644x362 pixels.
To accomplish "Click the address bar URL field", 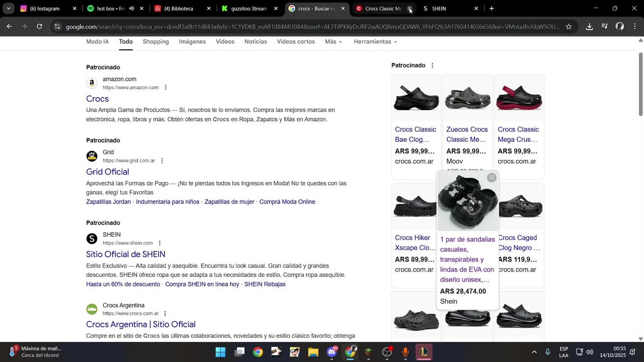I will tap(312, 27).
